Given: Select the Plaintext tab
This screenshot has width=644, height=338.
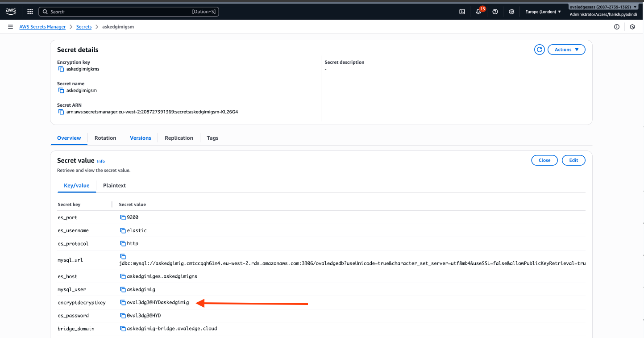Looking at the screenshot, I should coord(114,185).
